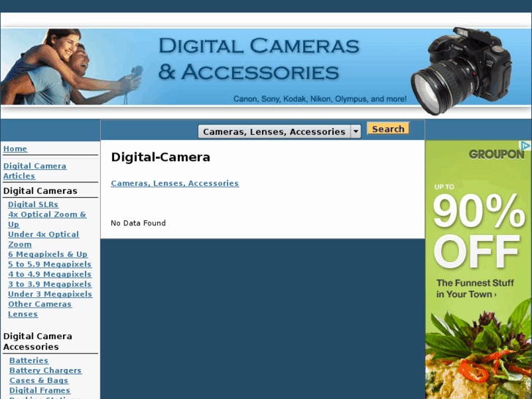
Task: Open the Digital Frames link
Action: click(40, 390)
